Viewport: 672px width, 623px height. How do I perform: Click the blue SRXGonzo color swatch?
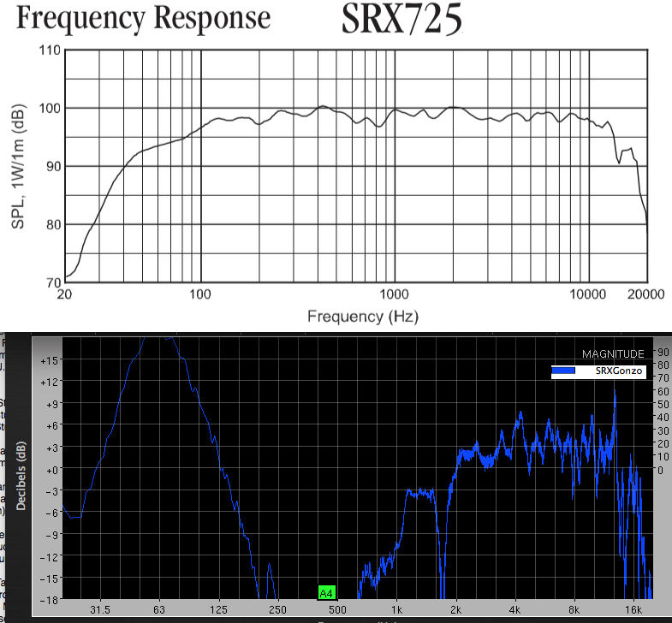point(563,371)
